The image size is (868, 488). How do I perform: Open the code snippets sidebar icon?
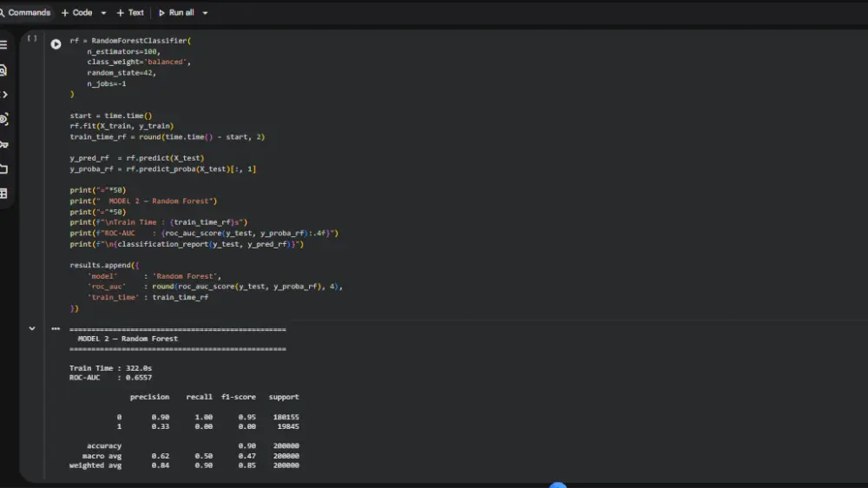(x=3, y=95)
